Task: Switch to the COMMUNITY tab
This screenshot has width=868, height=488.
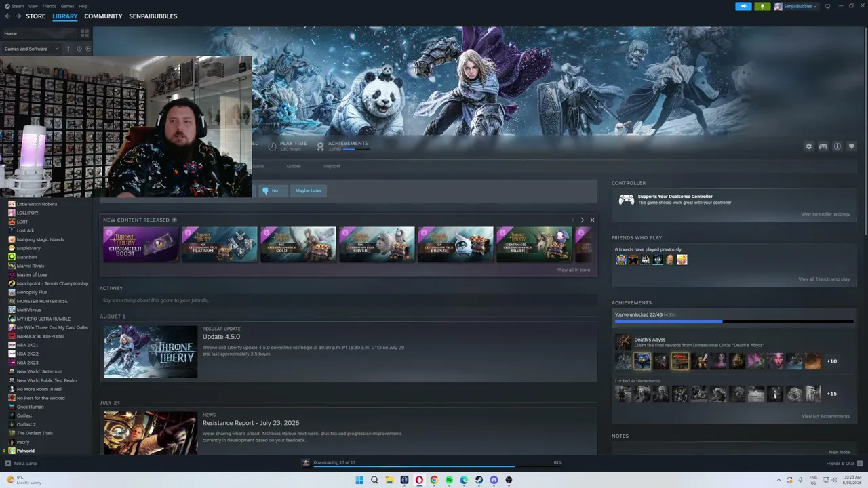Action: 103,16
